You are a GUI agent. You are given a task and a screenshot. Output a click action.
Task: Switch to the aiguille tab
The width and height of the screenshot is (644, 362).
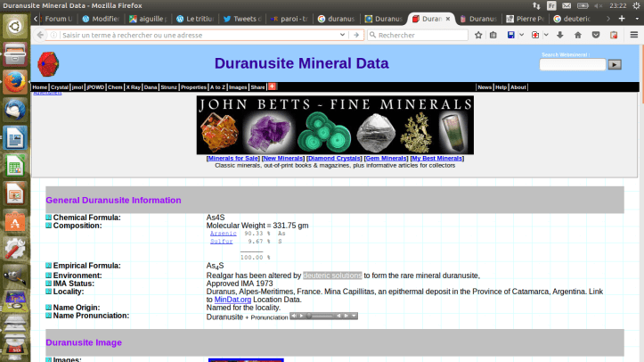pos(148,19)
